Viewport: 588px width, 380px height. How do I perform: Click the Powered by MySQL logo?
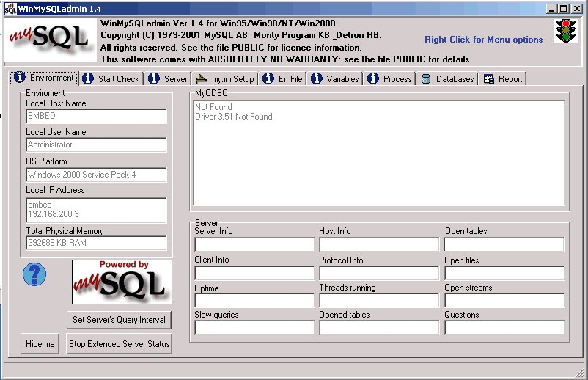[x=122, y=282]
